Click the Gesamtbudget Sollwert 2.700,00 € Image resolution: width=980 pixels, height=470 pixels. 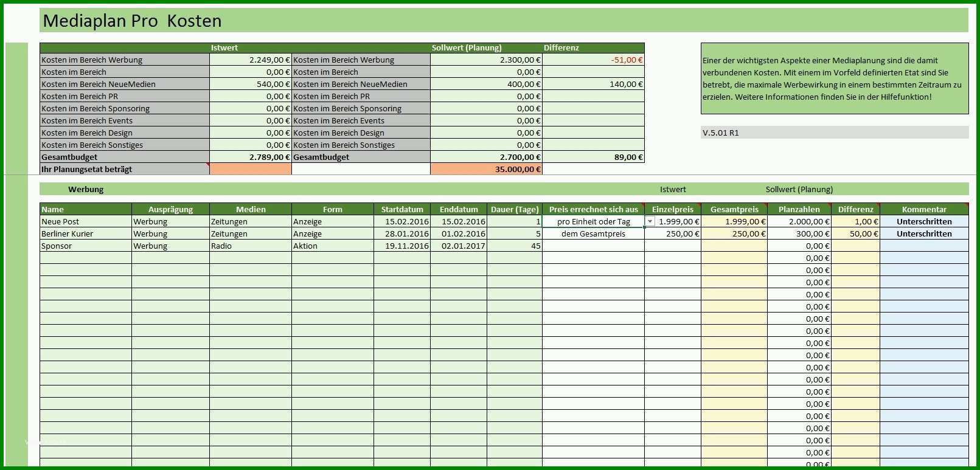tap(486, 157)
